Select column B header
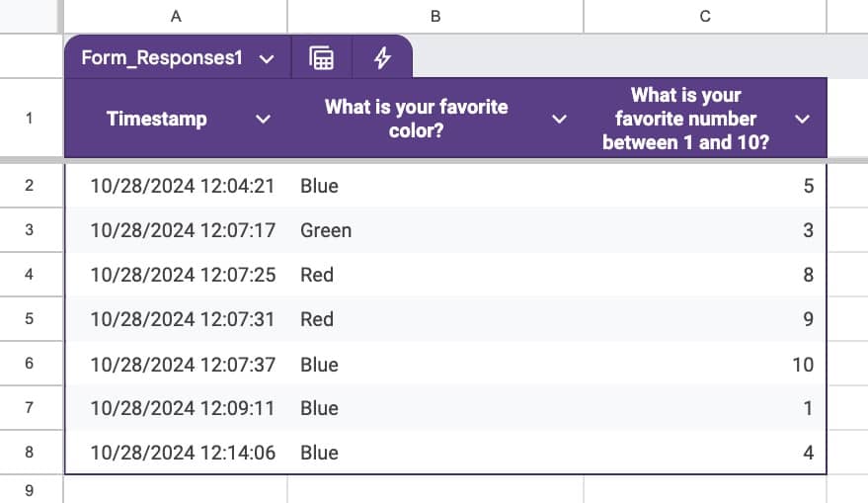 [435, 16]
